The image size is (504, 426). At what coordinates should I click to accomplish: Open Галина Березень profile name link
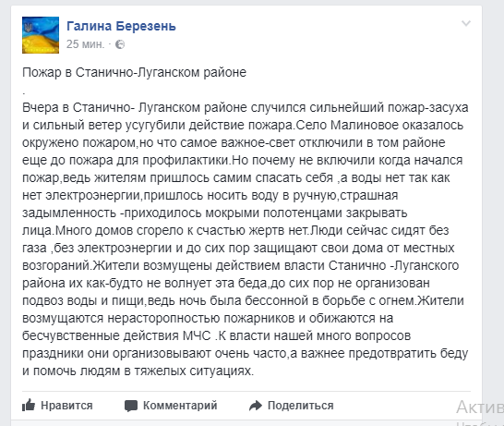pyautogui.click(x=121, y=26)
